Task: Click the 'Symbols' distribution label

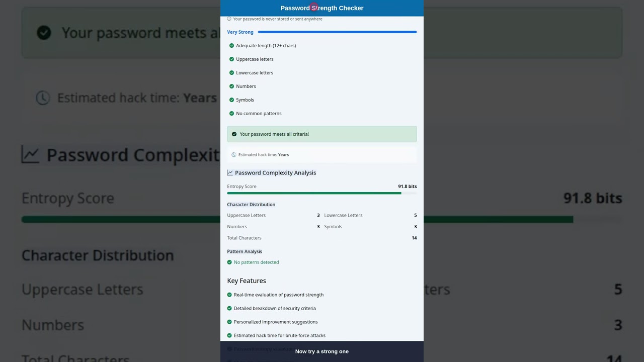Action: (x=333, y=227)
